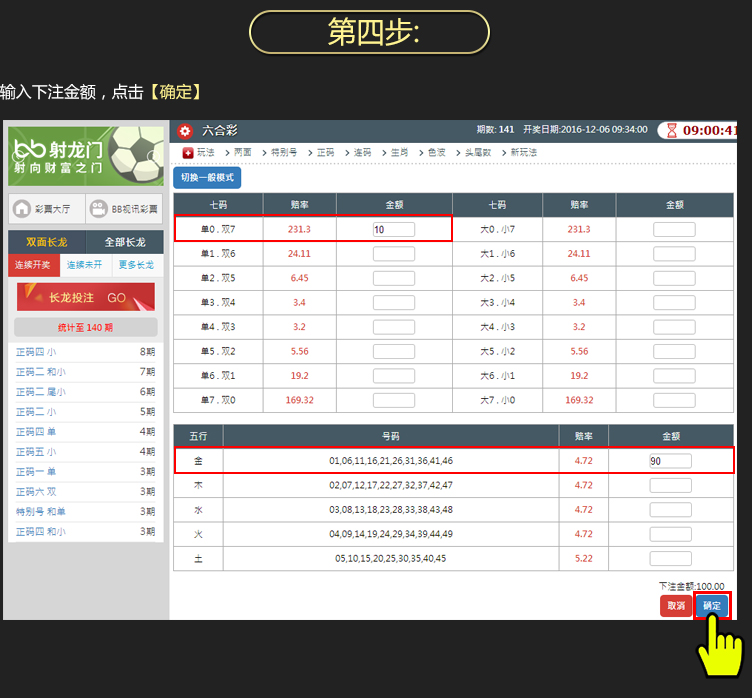Click the BB视讯彩票 camera icon
Viewport: 752px width, 698px height.
pos(98,209)
